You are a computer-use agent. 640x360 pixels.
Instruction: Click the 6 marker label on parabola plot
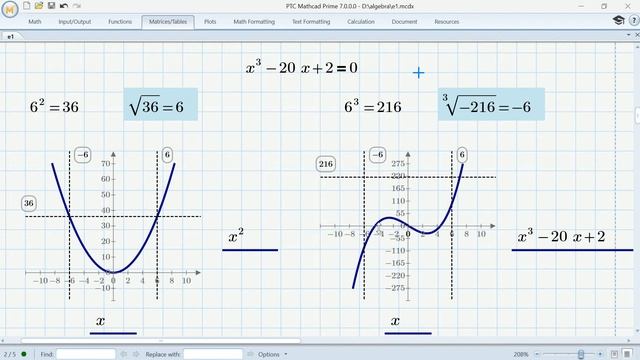[167, 155]
